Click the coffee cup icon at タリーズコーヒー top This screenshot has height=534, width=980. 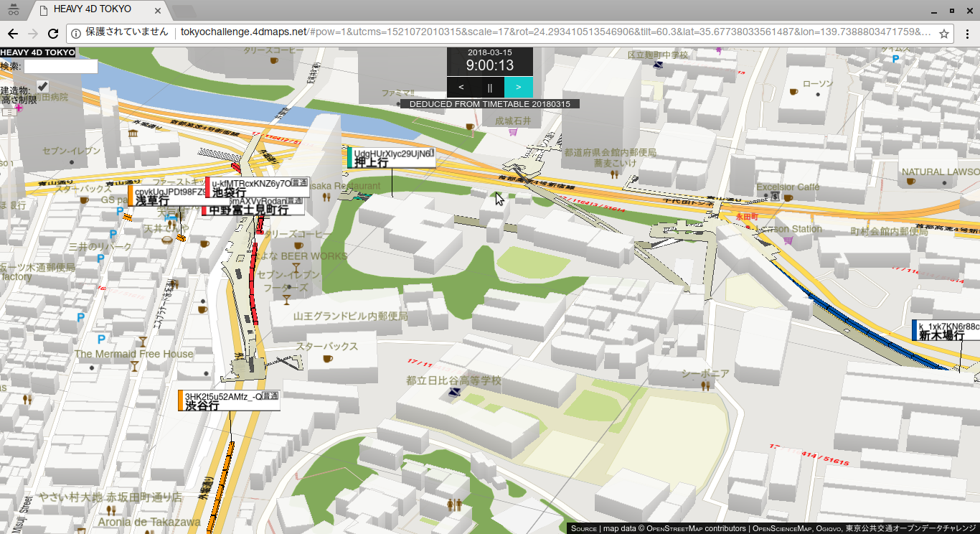tap(274, 61)
